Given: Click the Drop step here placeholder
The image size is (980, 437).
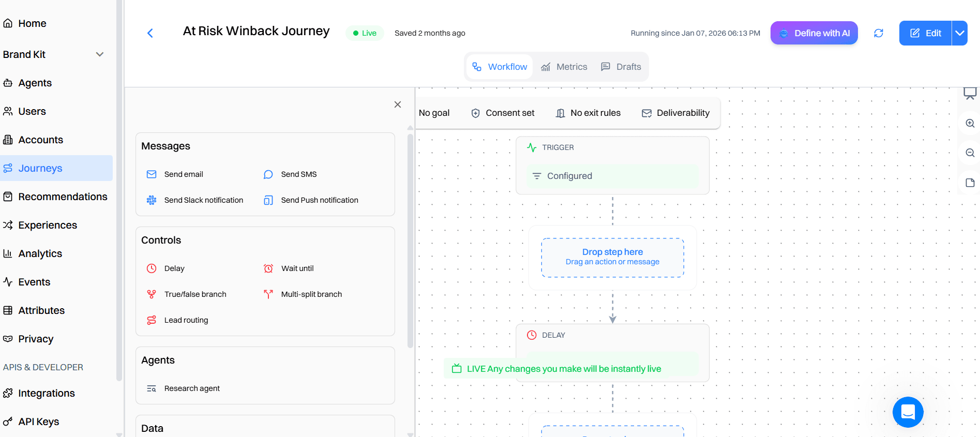Looking at the screenshot, I should (612, 257).
